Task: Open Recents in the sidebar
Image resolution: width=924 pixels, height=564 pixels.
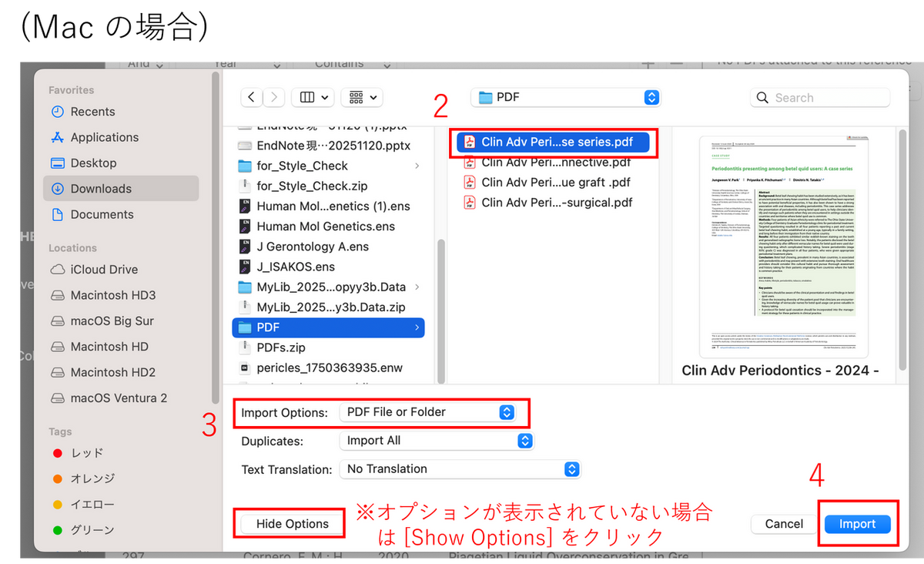Action: tap(92, 112)
